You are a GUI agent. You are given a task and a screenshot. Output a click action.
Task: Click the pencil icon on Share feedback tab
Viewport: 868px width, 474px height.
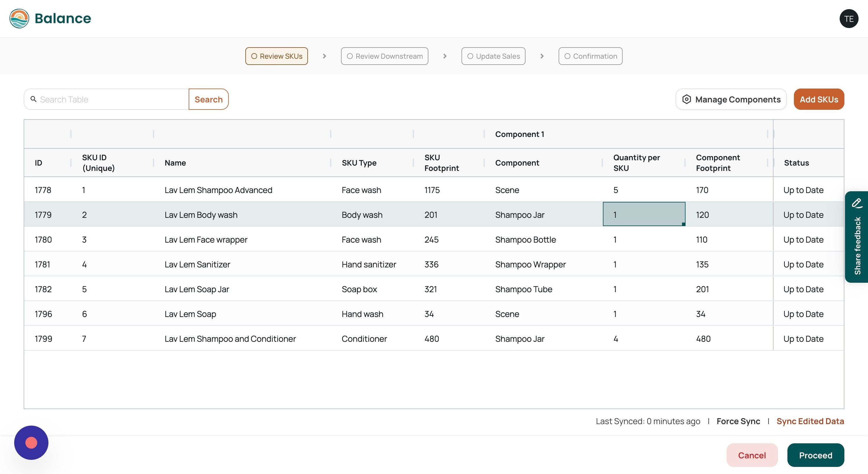pyautogui.click(x=857, y=203)
